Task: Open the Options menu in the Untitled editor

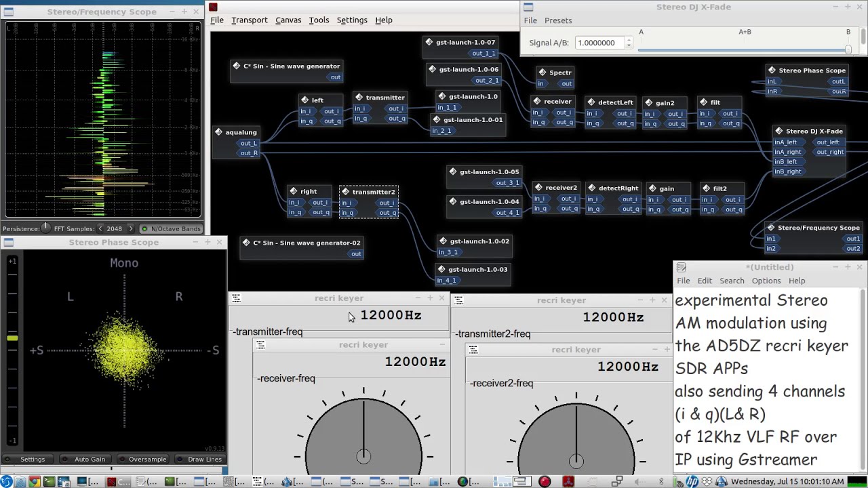Action: coord(766,281)
